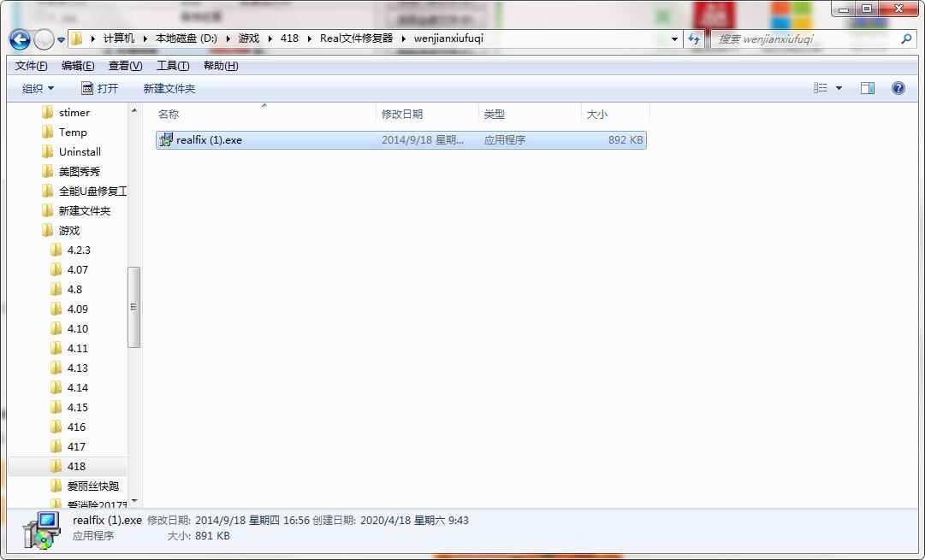Click 新建文件夹 toolbar button
Viewport: 925px width, 560px height.
[x=169, y=88]
